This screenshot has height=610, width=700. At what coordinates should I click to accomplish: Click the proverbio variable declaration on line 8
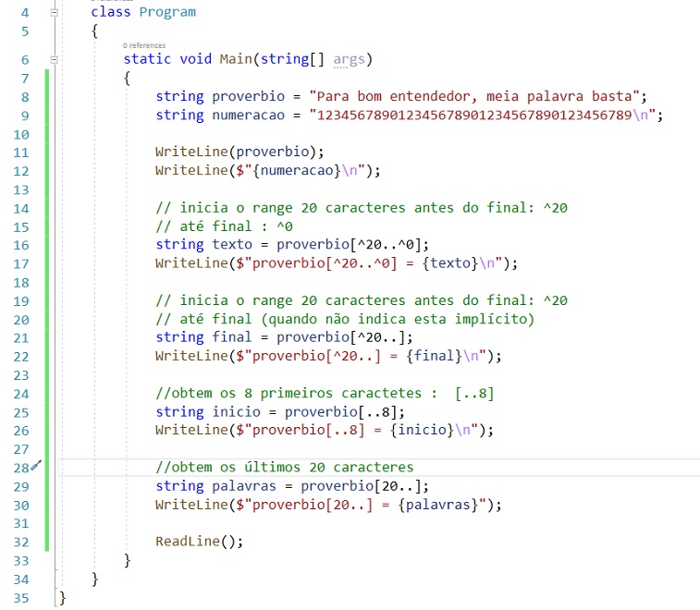249,96
